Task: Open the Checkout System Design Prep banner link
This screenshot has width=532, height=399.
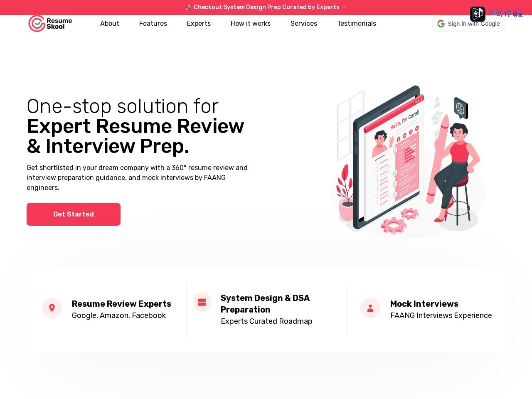Action: coord(266,7)
